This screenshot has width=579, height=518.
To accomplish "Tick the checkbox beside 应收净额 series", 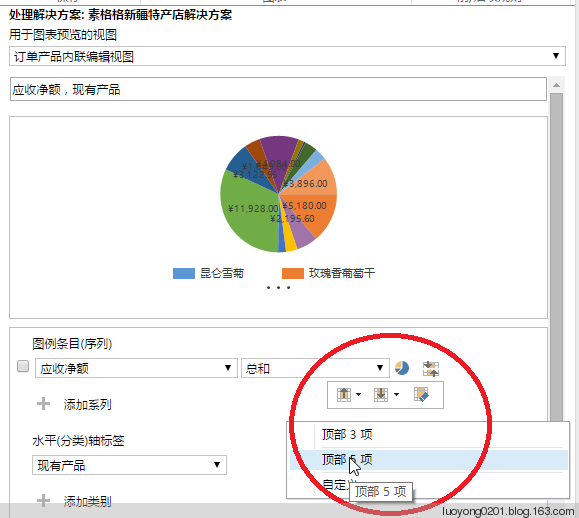I will [x=23, y=366].
